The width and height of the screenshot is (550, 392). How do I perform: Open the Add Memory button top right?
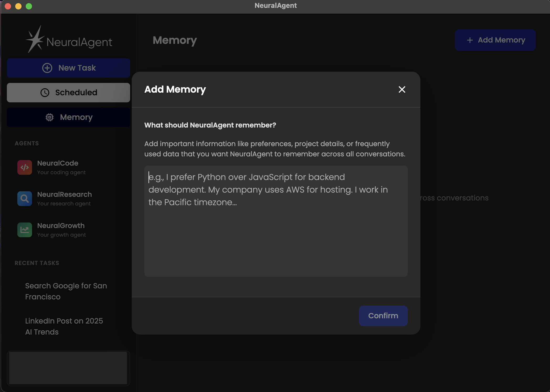pyautogui.click(x=495, y=40)
